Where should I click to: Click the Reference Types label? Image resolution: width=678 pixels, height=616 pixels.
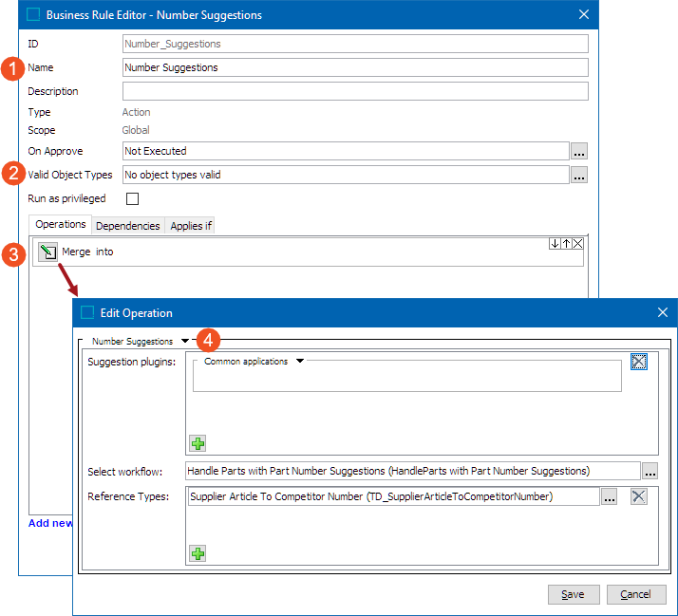tap(128, 496)
